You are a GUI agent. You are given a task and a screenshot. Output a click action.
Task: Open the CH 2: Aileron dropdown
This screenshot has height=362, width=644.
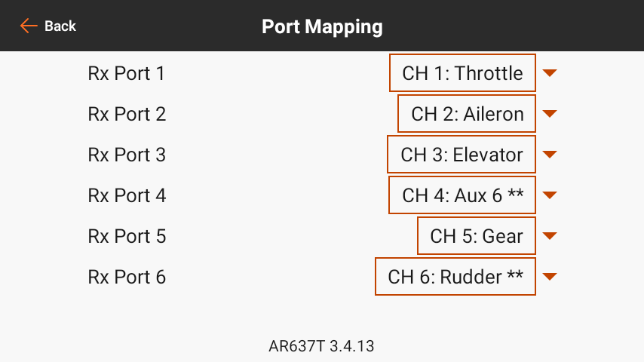[x=467, y=114]
